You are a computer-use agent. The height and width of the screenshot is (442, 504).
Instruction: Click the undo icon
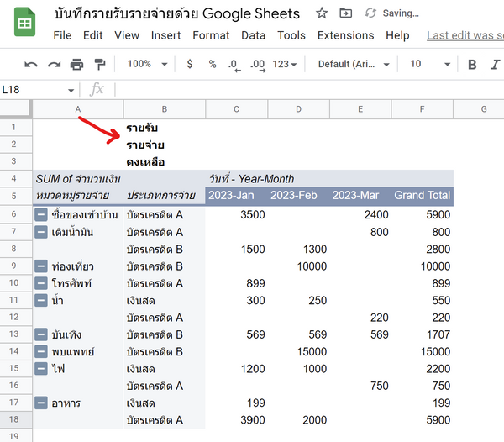pyautogui.click(x=31, y=65)
